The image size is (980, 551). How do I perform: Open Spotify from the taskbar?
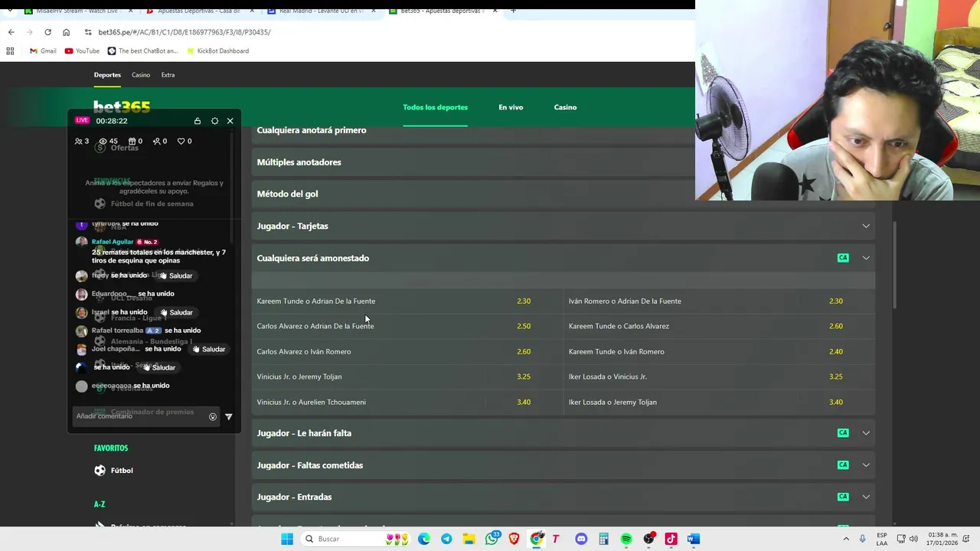coord(626,539)
